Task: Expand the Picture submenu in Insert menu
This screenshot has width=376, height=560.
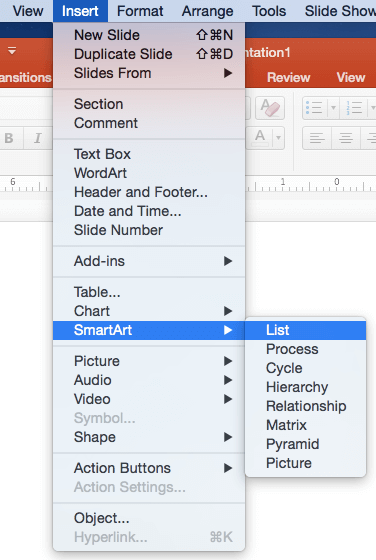Action: [149, 361]
